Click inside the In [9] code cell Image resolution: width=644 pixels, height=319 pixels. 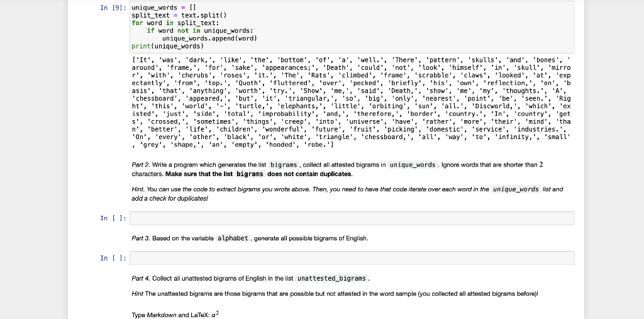[x=352, y=26]
